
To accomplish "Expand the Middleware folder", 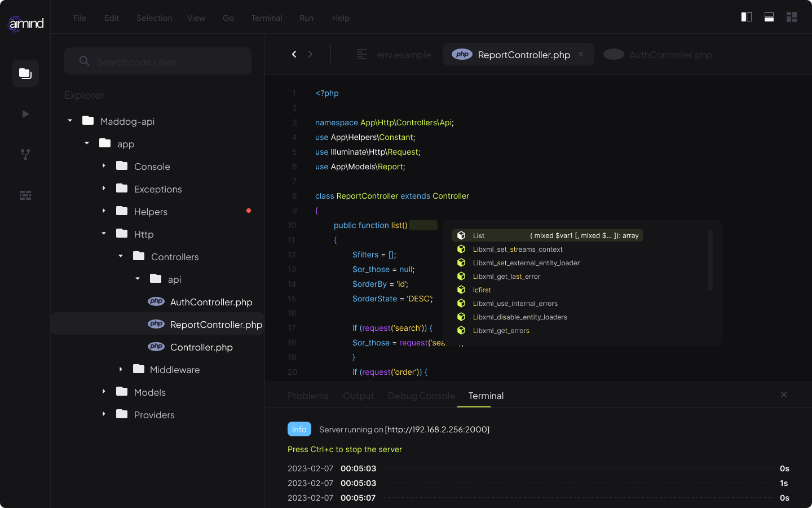I will coord(121,369).
